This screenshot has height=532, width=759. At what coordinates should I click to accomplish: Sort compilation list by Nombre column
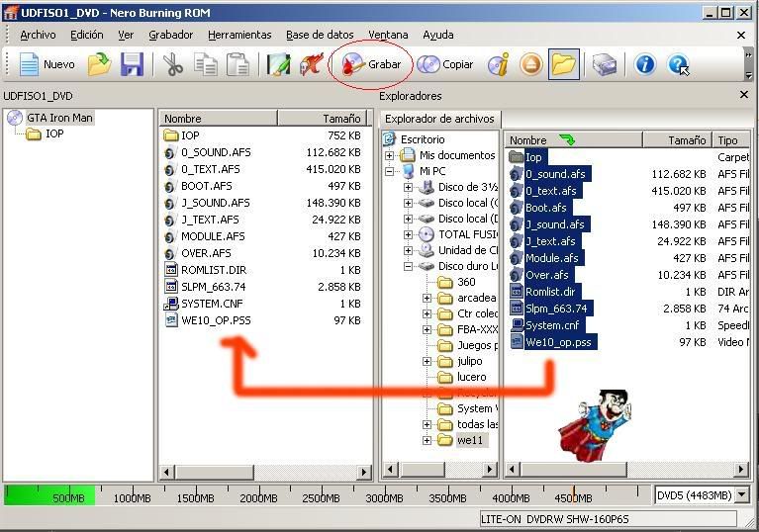pyautogui.click(x=219, y=119)
